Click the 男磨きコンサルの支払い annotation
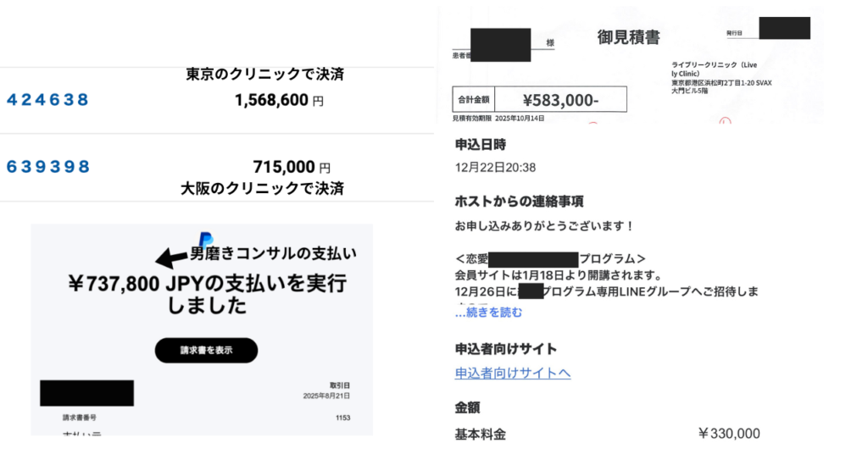The image size is (868, 454). pyautogui.click(x=273, y=253)
